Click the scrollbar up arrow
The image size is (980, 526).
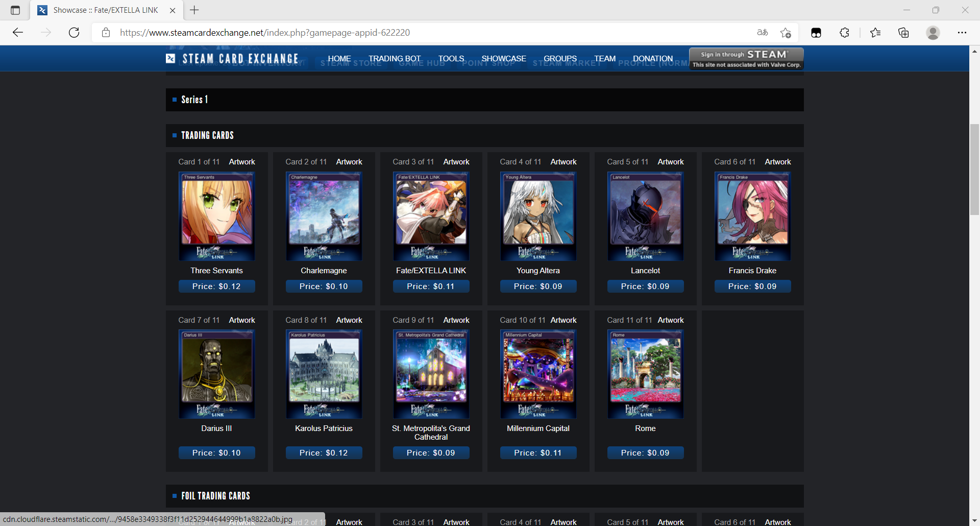(x=974, y=51)
